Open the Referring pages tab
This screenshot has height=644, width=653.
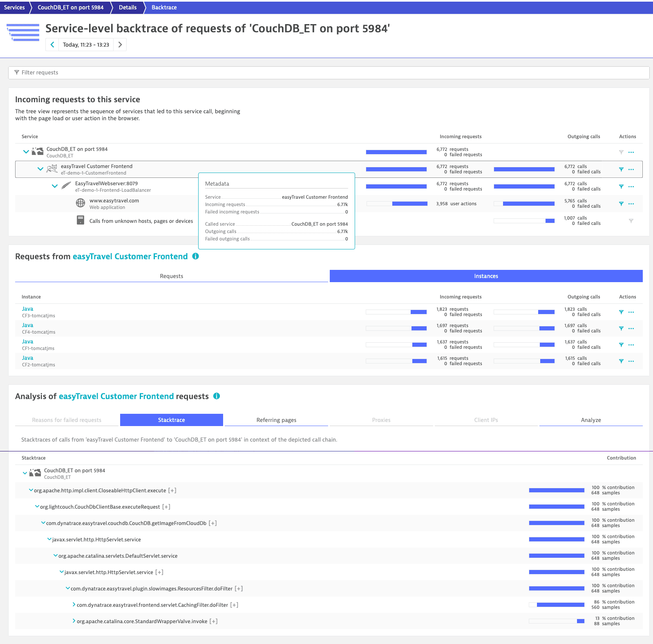(x=276, y=420)
